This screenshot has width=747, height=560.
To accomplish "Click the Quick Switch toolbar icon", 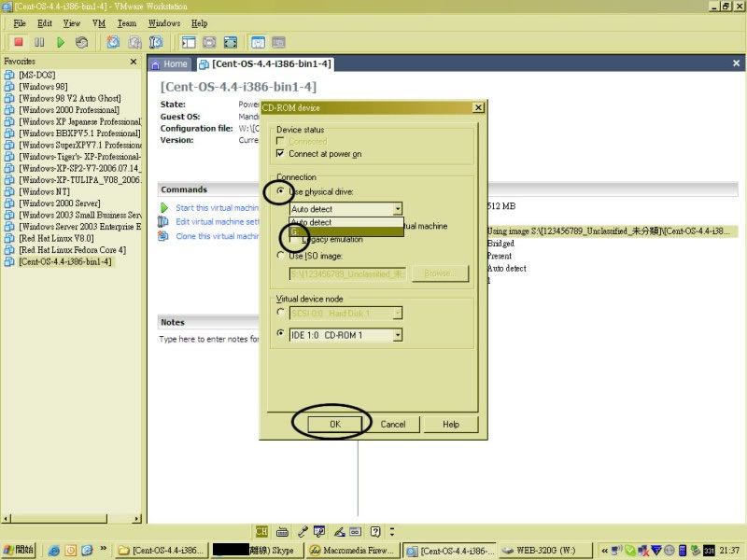I will [209, 42].
